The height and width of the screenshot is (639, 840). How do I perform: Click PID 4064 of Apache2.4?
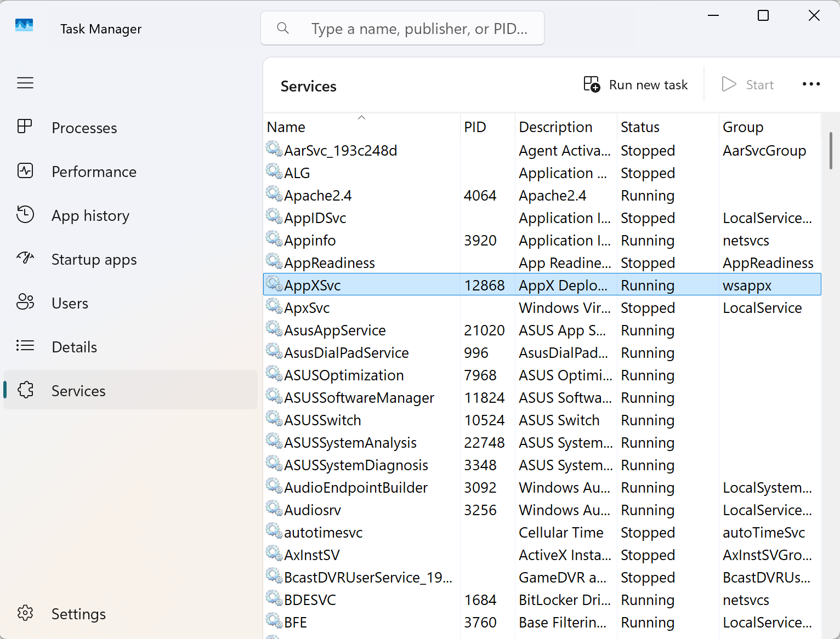tap(480, 195)
